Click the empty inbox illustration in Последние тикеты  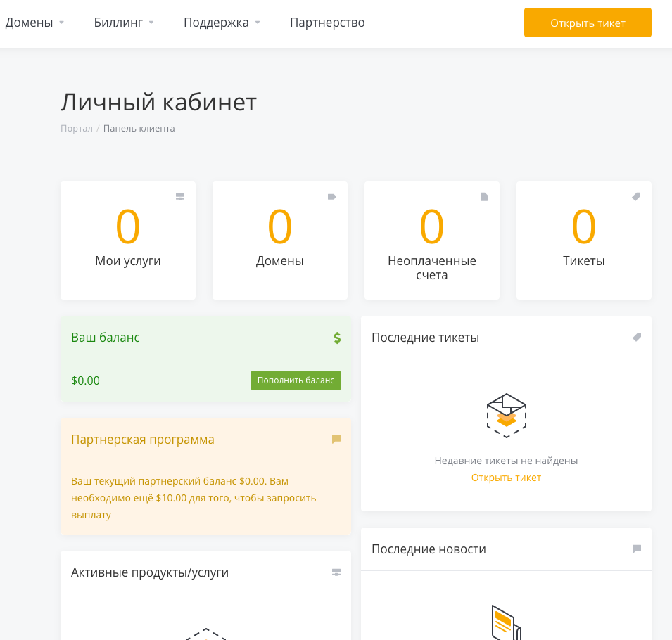coord(507,416)
